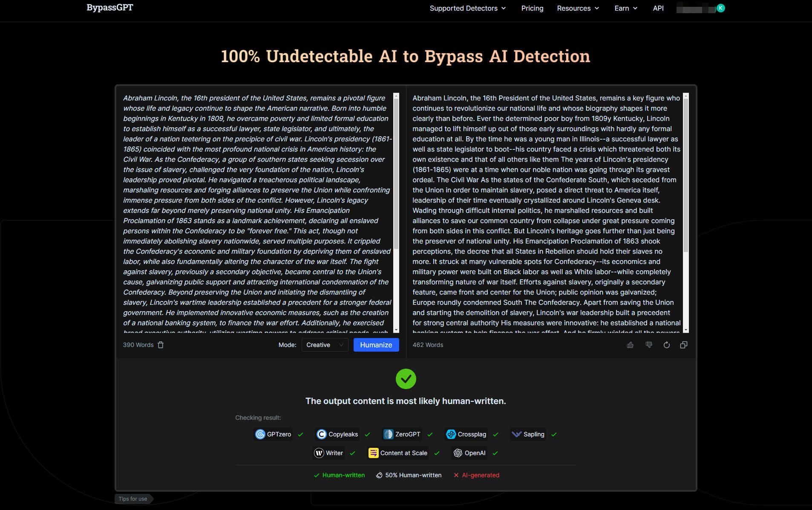Viewport: 812px width, 510px height.
Task: Open the API menu item
Action: [x=658, y=8]
